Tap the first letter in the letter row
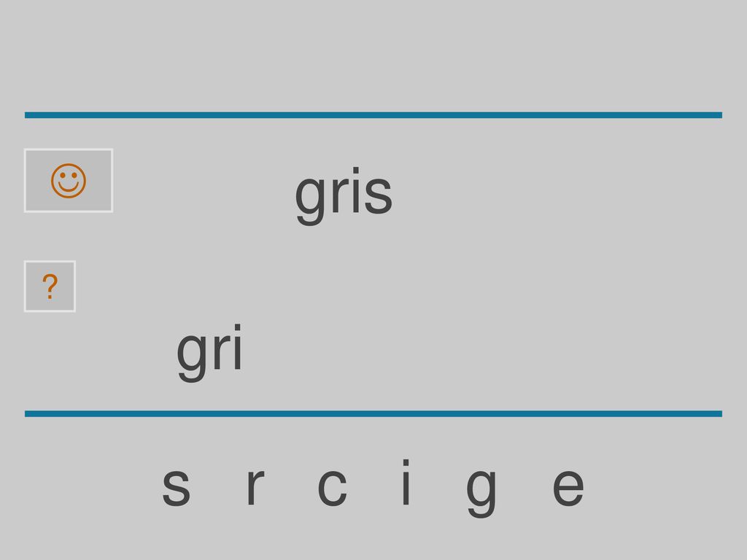The width and height of the screenshot is (747, 560). [x=177, y=487]
